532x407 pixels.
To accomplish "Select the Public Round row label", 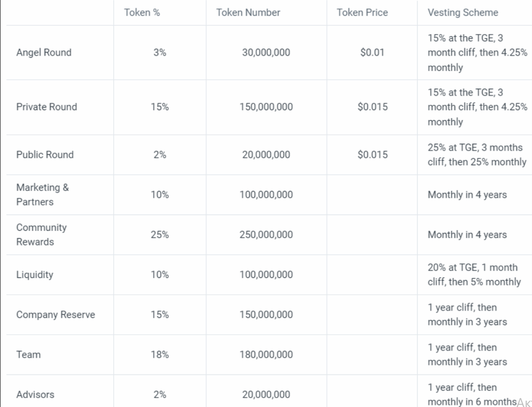I will coord(45,155).
